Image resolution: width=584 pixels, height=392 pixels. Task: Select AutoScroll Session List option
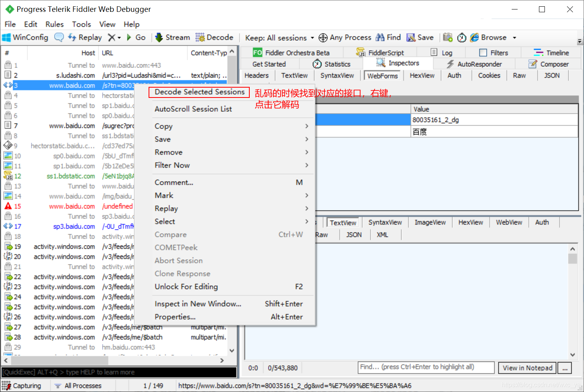coord(193,109)
